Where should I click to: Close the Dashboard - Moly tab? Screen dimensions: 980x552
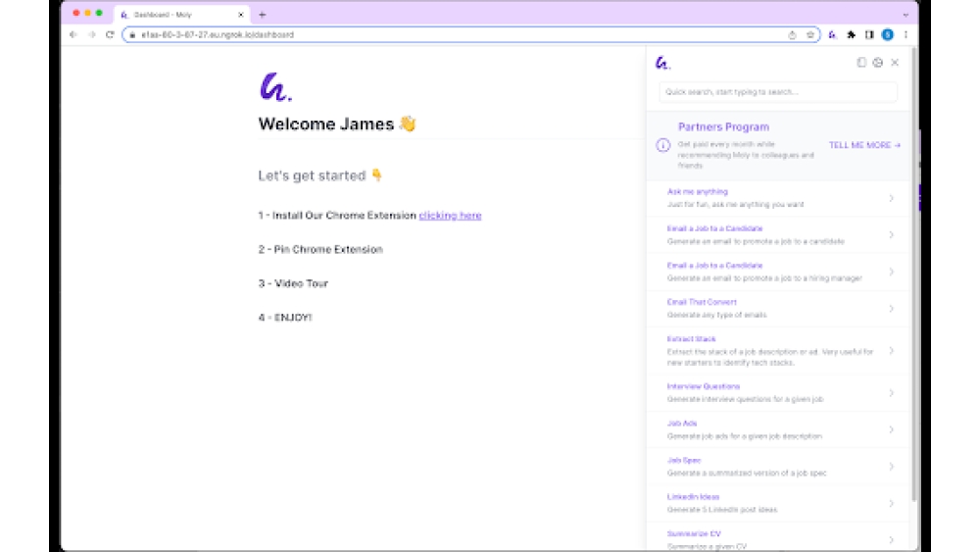coord(241,15)
